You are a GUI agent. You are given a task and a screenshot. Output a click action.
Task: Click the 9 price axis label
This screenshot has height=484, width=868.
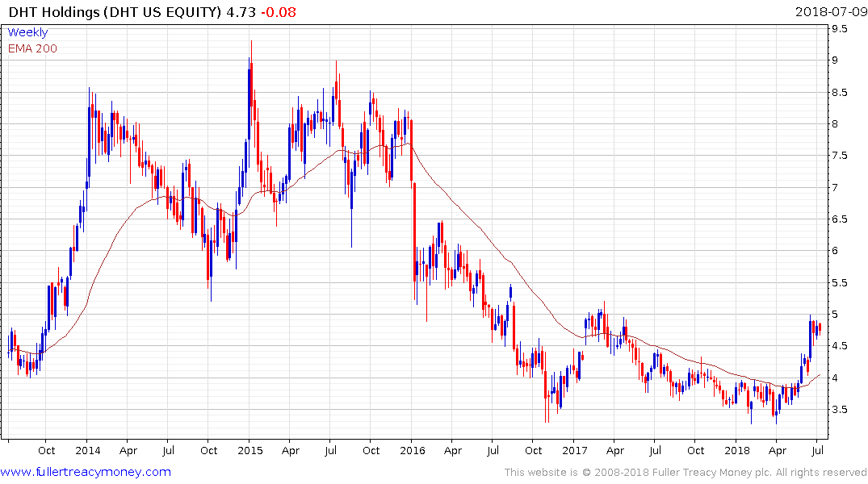point(835,60)
